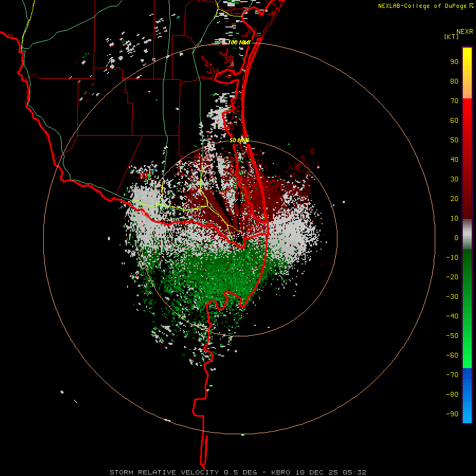Click the 80 knot scale label
The image size is (476, 476).
[x=454, y=81]
